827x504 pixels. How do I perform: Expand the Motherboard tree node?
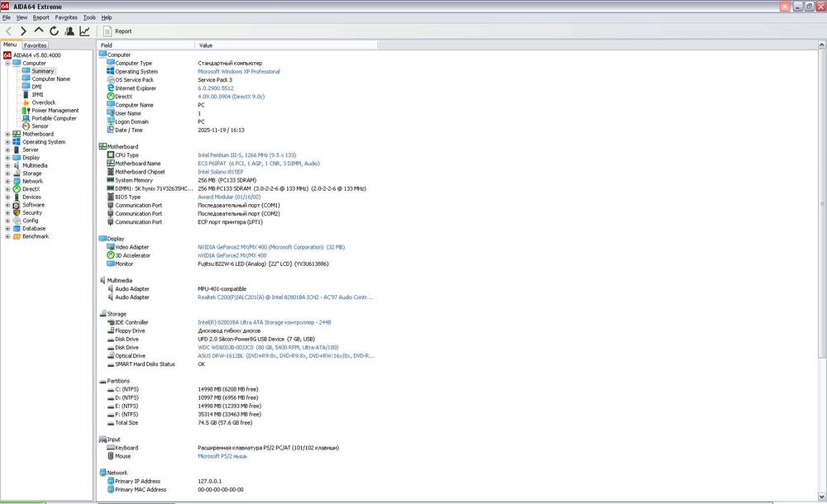tap(7, 134)
